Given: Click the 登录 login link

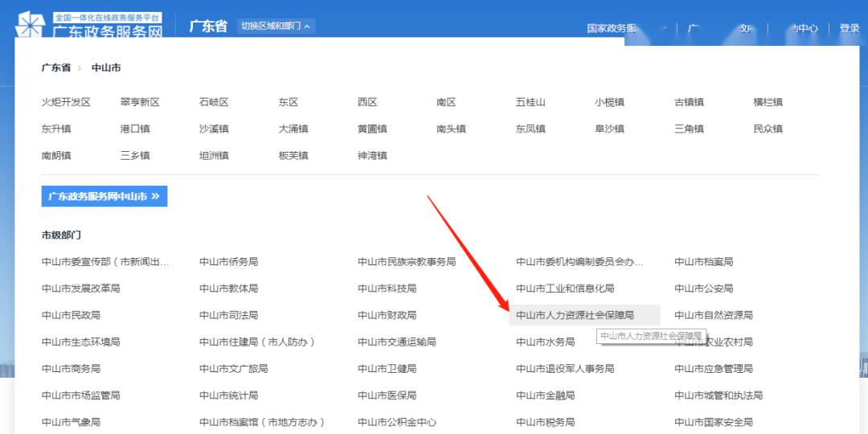Looking at the screenshot, I should (850, 28).
